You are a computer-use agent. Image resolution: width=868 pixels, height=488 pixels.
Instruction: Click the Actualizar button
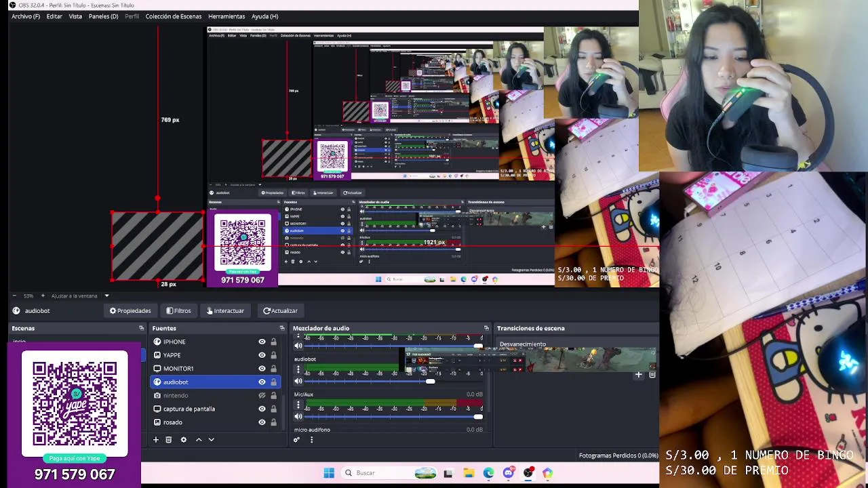280,311
